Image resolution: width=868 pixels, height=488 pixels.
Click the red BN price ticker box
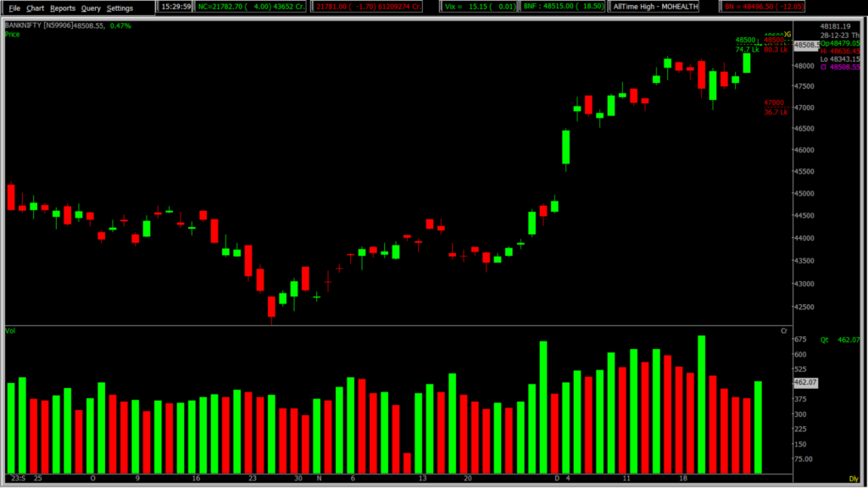tap(763, 7)
